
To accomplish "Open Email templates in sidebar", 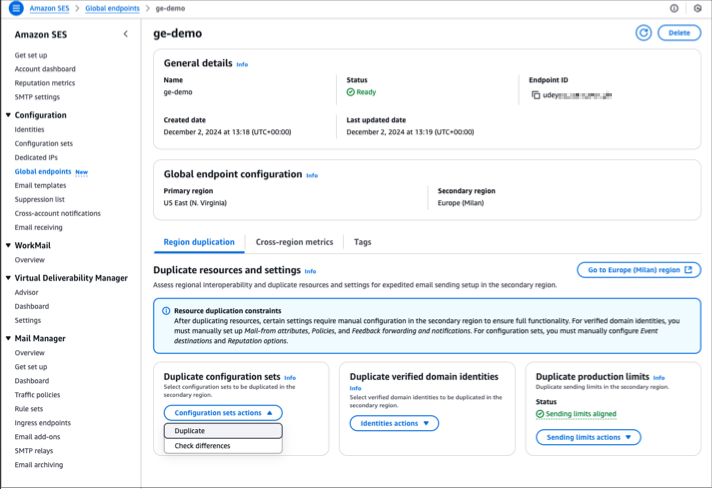I will pyautogui.click(x=40, y=185).
